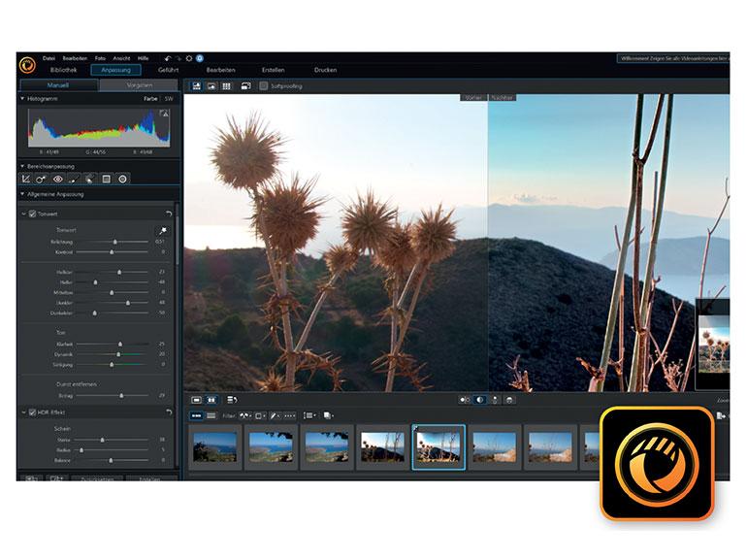Open the Vorgaben tab
The image size is (747, 560).
pyautogui.click(x=139, y=84)
